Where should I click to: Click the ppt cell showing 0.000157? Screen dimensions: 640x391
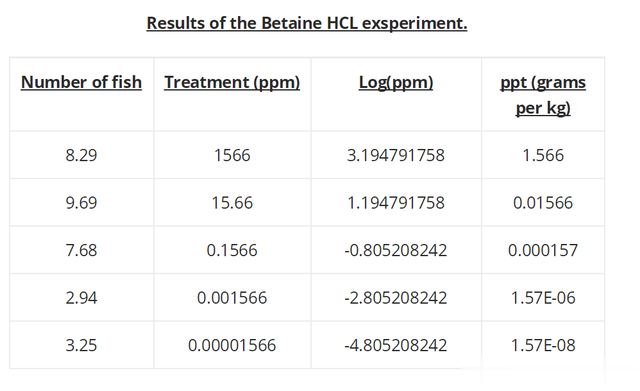pyautogui.click(x=543, y=250)
